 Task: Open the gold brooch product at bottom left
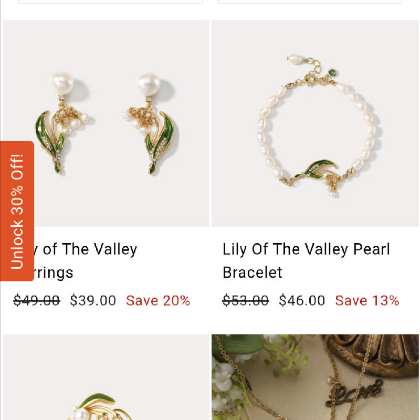(106, 377)
